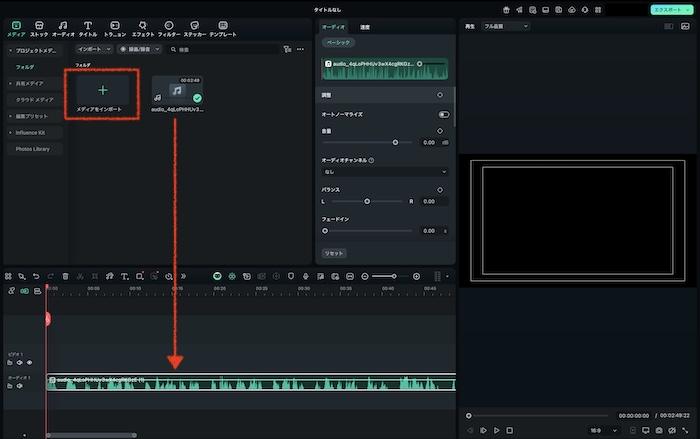
Task: Click the undo arrow in timeline toolbar
Action: pyautogui.click(x=36, y=276)
